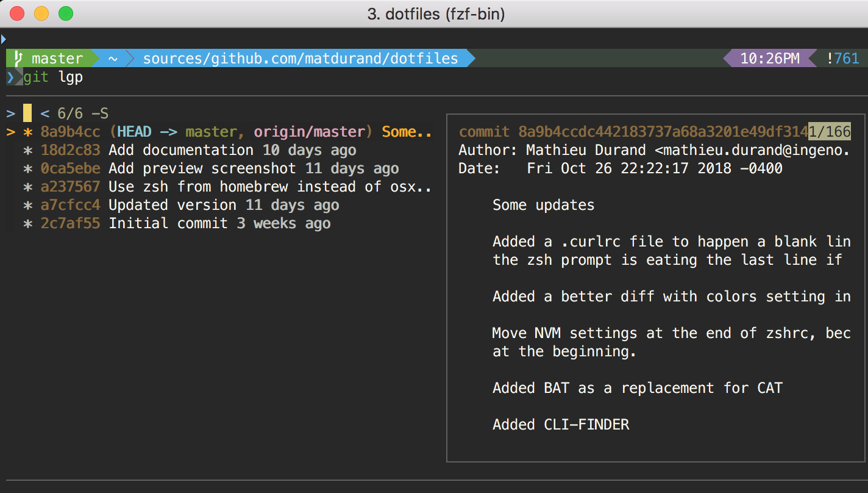868x493 pixels.
Task: Click the !761 history number
Action: tap(843, 59)
